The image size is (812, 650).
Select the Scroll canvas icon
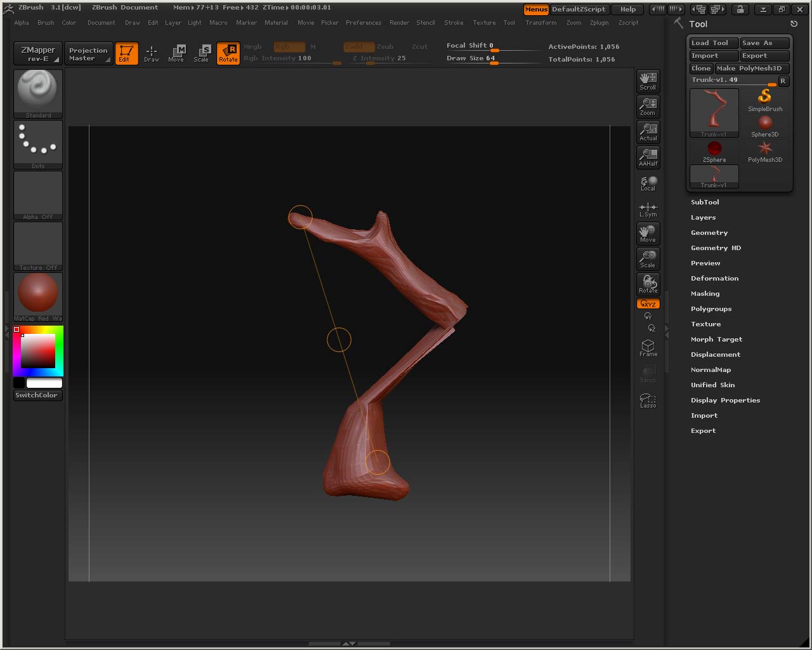(648, 81)
